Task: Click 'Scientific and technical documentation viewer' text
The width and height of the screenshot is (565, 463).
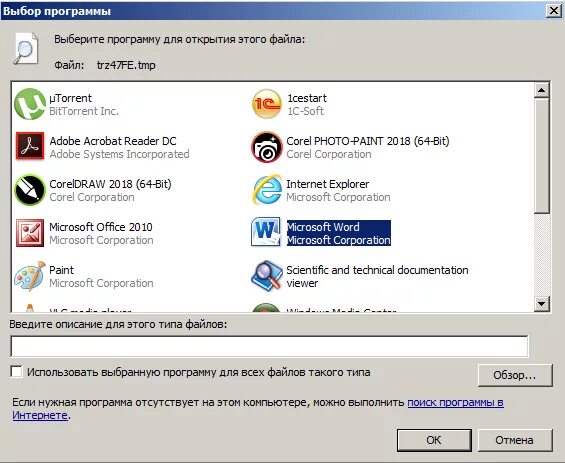Action: 377,276
